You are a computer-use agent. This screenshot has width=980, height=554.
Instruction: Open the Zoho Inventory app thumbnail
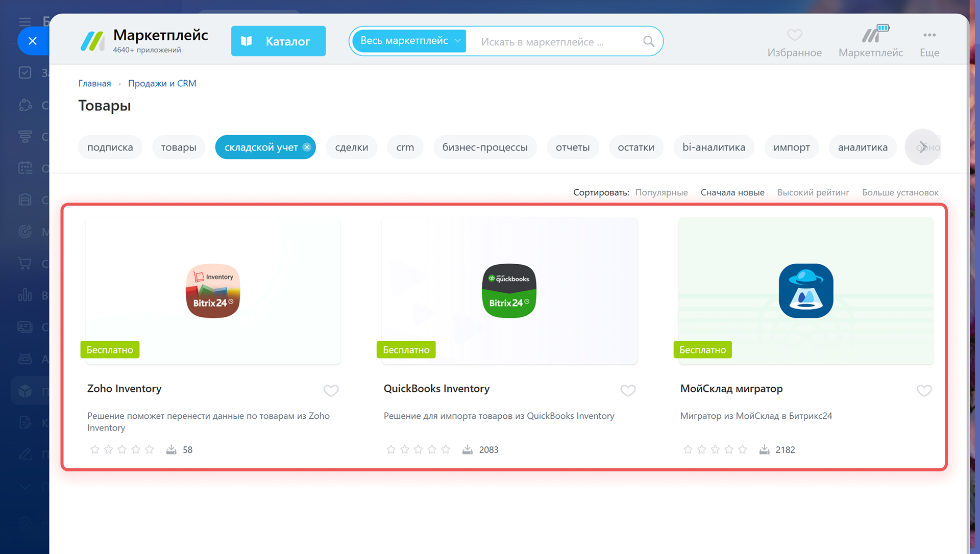[x=213, y=291]
